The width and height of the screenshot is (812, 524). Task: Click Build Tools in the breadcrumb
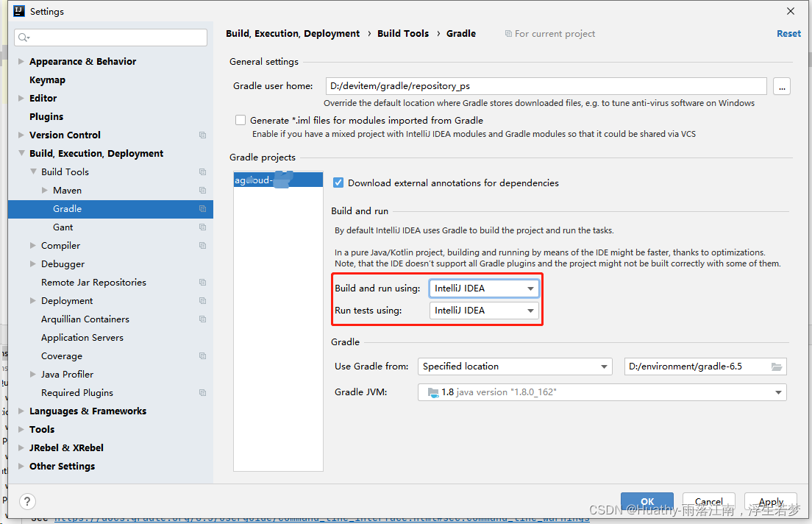(x=403, y=33)
